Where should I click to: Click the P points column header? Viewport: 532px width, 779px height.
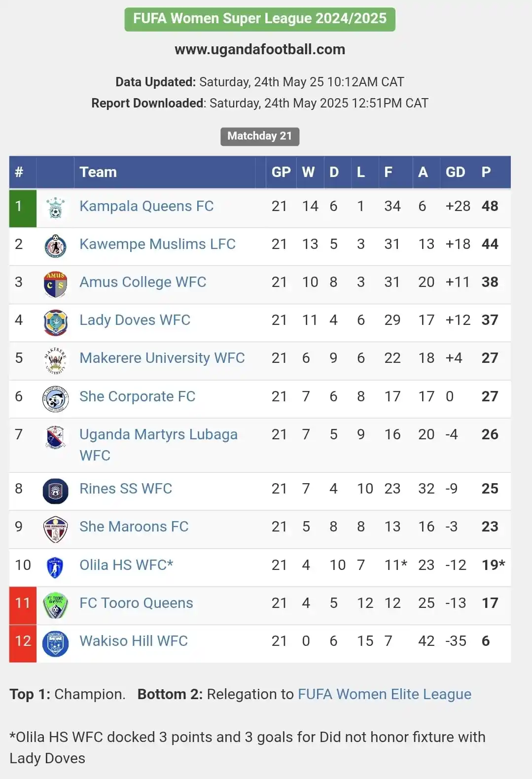coord(486,172)
